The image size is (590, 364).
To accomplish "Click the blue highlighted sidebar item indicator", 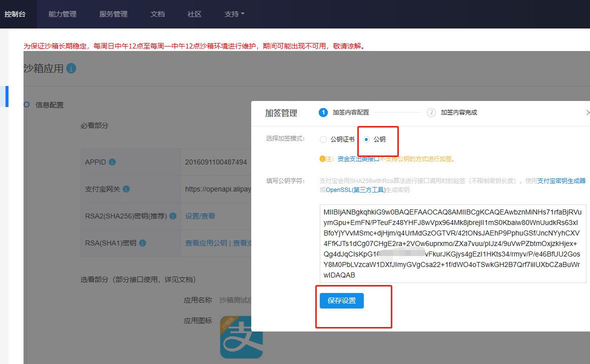I will [x=7, y=96].
